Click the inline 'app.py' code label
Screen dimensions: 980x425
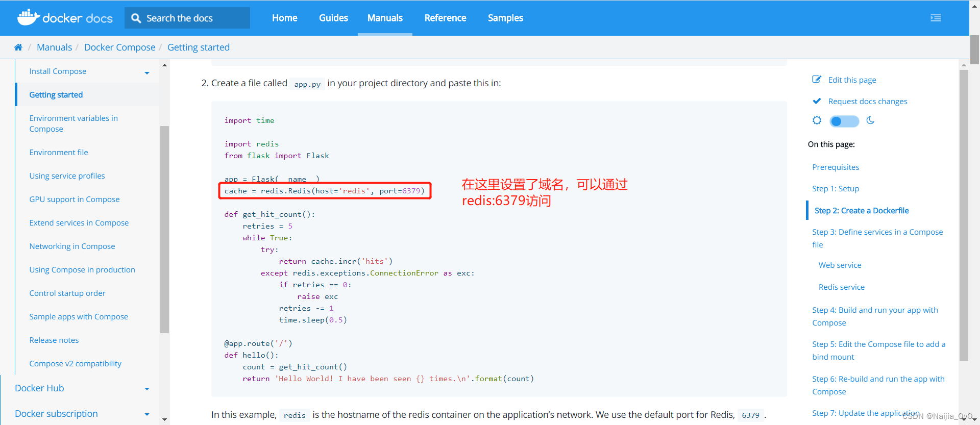point(307,84)
